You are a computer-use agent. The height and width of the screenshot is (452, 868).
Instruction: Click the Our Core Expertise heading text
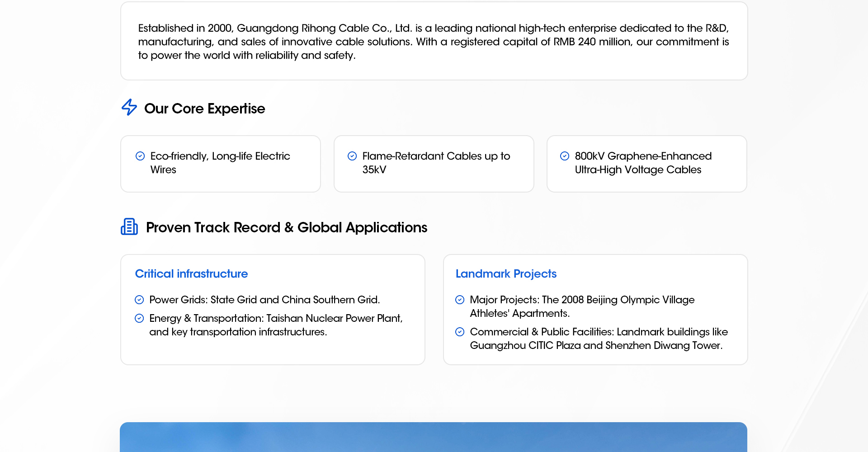coord(204,108)
